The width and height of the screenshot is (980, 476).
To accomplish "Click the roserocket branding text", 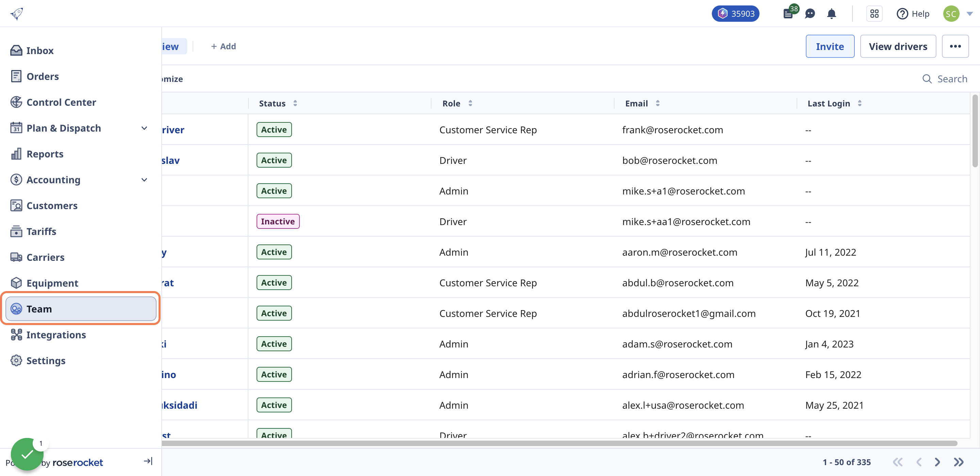I will 78,463.
